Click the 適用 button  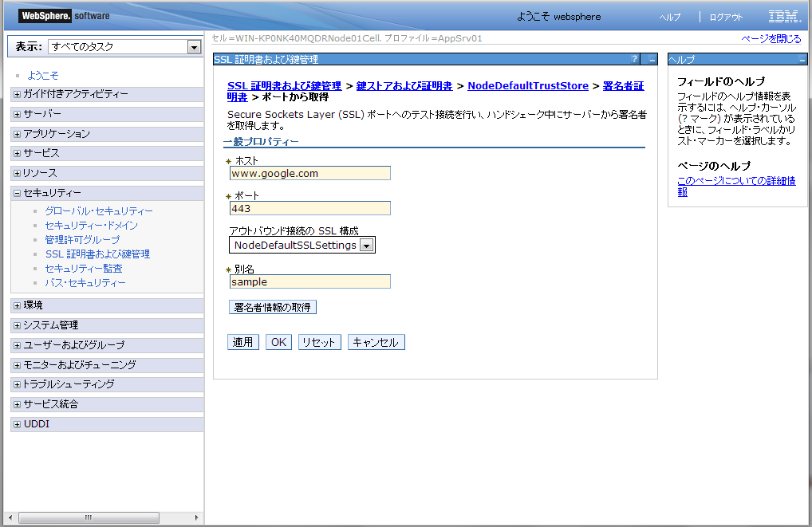coord(242,342)
